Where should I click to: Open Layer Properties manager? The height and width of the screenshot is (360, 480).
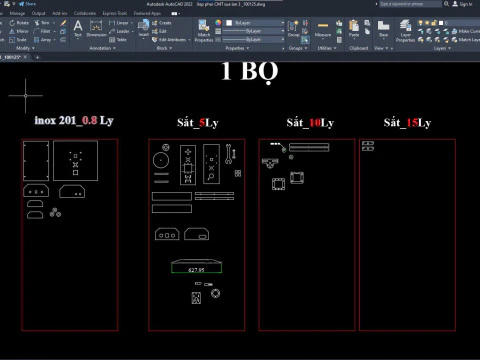(x=405, y=31)
